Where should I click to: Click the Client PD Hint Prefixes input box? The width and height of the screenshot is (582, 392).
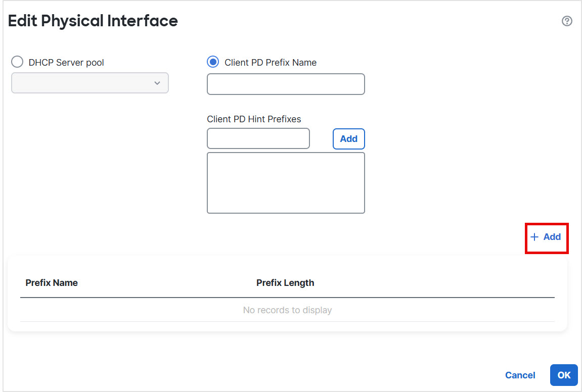click(258, 138)
